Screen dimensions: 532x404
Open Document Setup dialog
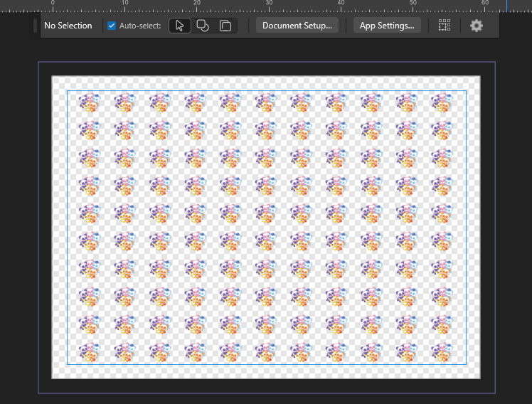[297, 26]
